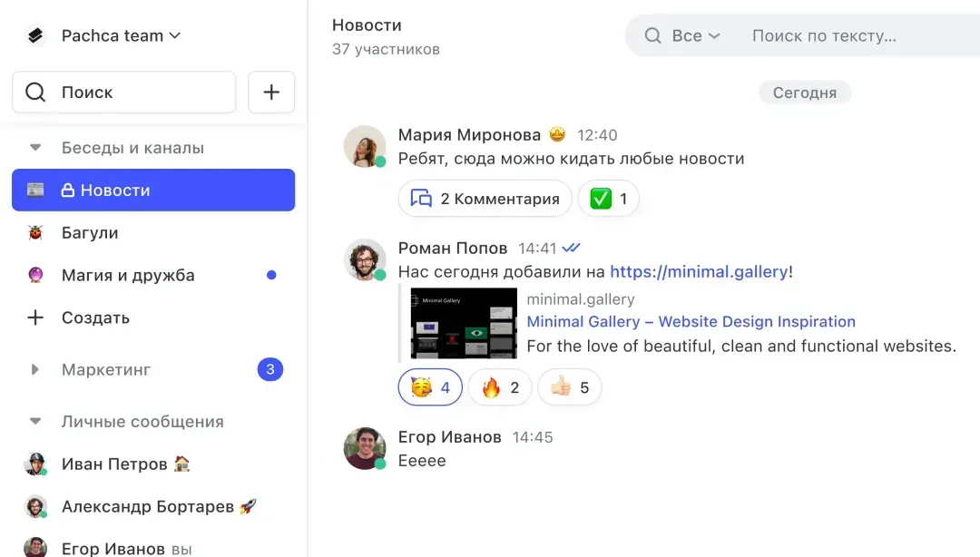Collapse the Беседы и каналы section
Image resolution: width=980 pixels, height=557 pixels.
tap(35, 148)
